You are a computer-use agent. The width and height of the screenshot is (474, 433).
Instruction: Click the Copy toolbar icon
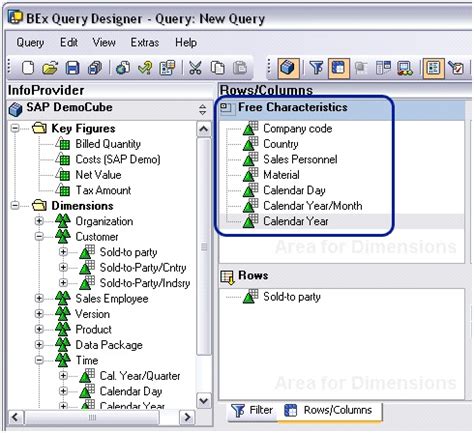[217, 68]
